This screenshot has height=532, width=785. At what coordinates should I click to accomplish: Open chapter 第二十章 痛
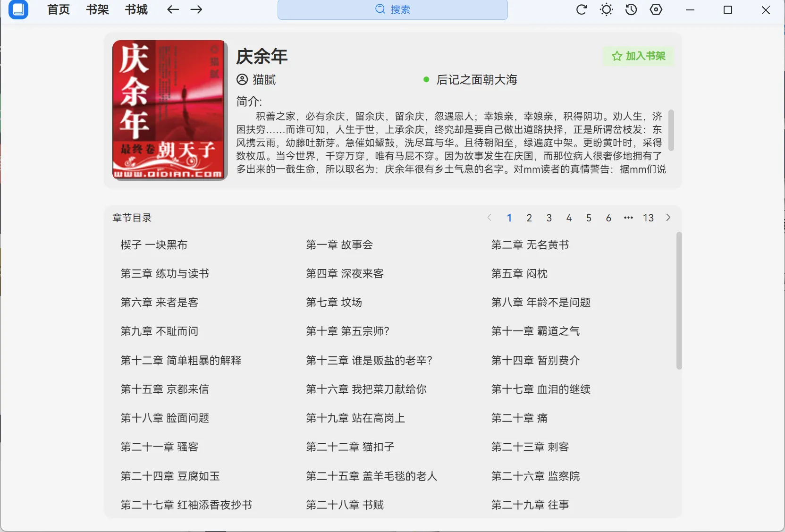[519, 418]
